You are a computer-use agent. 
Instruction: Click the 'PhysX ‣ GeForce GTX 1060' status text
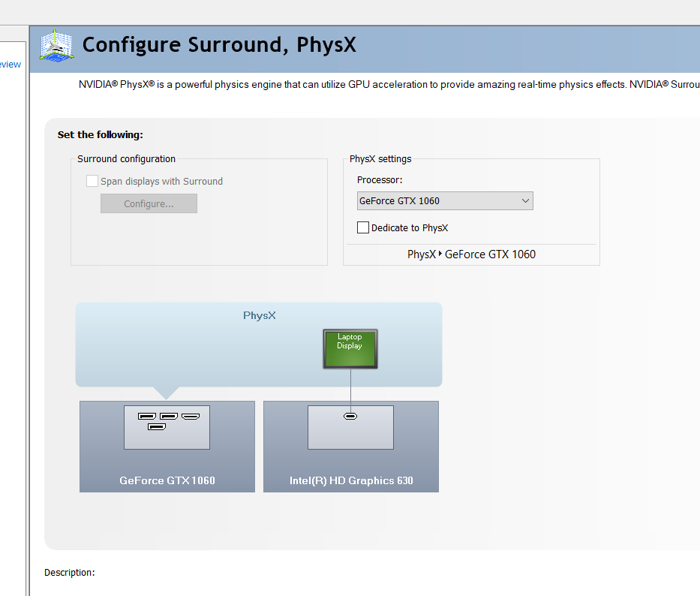[471, 254]
